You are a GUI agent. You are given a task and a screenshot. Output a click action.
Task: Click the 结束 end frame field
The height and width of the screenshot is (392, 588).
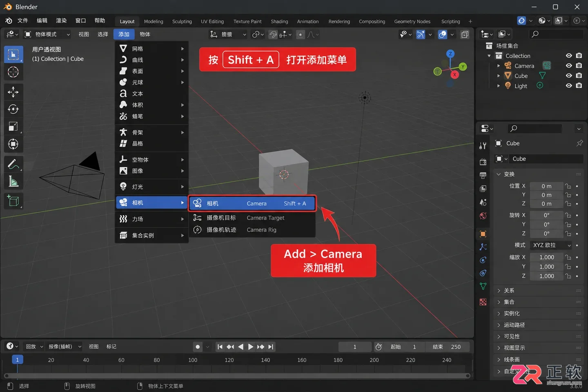point(447,347)
